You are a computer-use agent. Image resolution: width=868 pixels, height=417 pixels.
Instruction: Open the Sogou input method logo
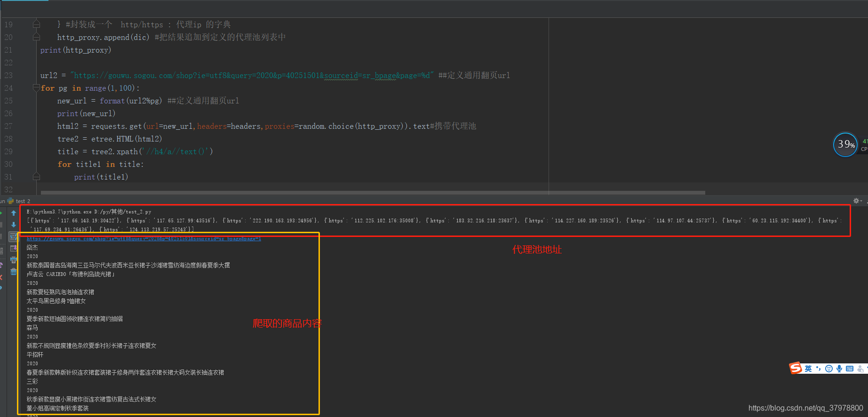coord(796,368)
